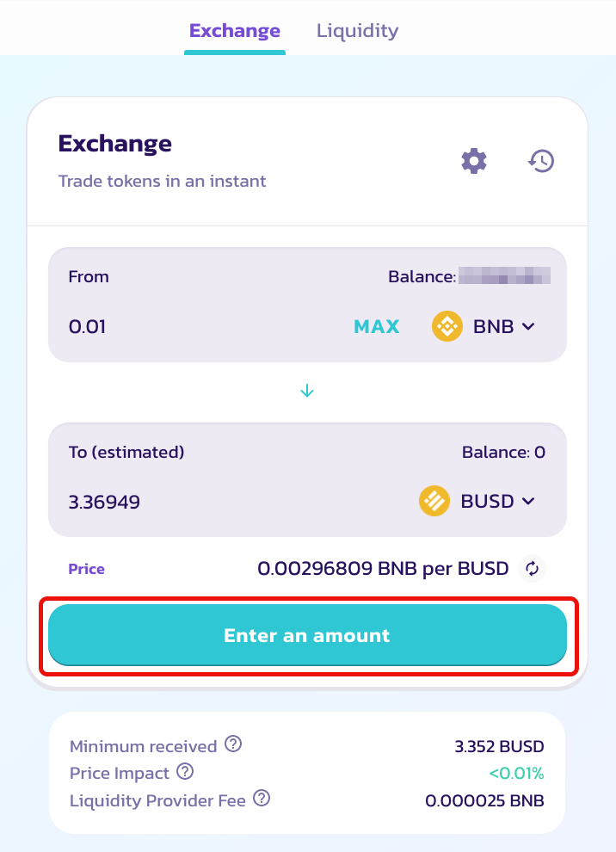Click the Price label text
This screenshot has width=616, height=852.
coord(86,569)
